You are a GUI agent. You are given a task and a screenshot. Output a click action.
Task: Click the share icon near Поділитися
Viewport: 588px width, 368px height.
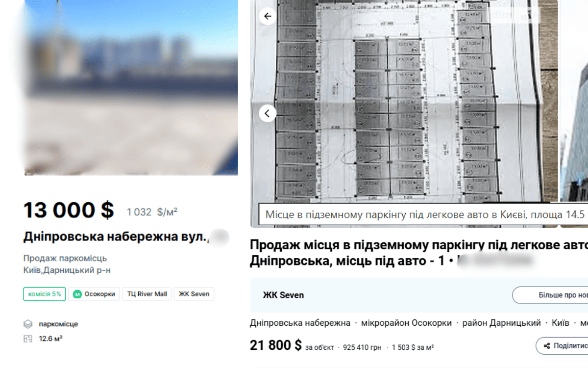[546, 346]
